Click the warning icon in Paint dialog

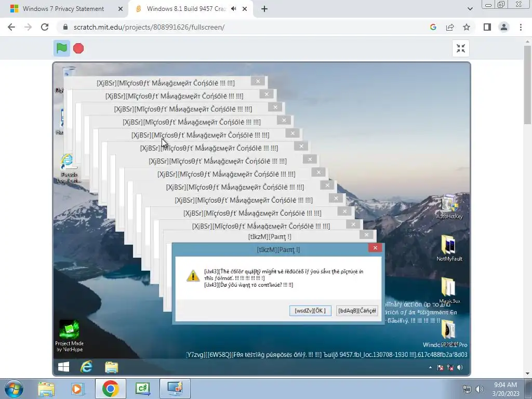pos(193,275)
